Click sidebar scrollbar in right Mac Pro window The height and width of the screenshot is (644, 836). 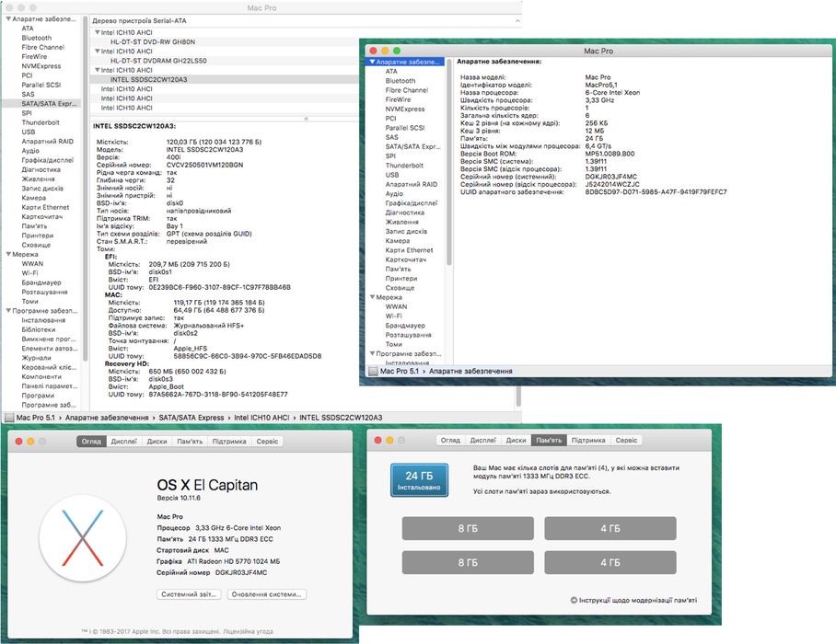point(449,163)
